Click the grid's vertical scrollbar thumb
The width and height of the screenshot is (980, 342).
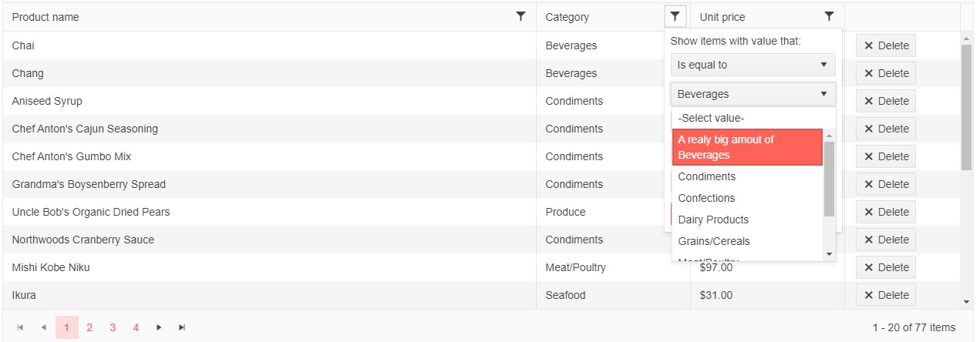(966, 106)
